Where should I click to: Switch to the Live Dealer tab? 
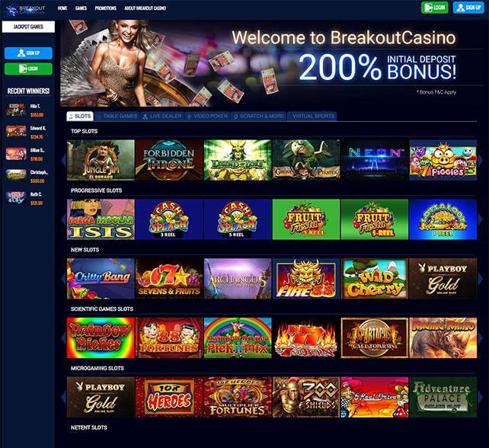[162, 116]
